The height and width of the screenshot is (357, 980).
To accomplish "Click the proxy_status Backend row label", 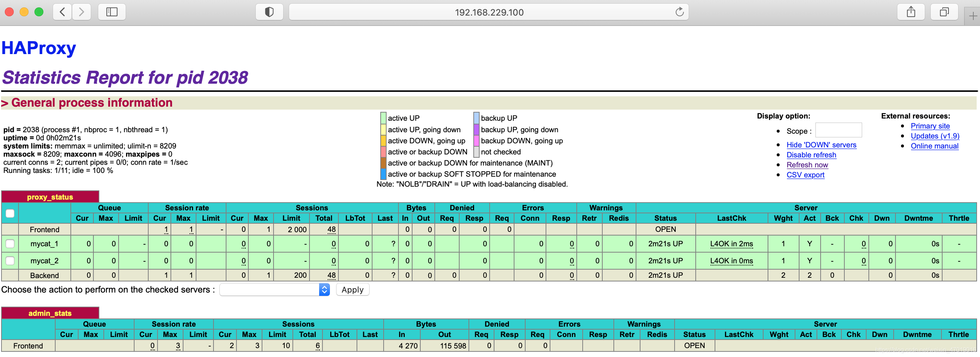I will (x=44, y=275).
